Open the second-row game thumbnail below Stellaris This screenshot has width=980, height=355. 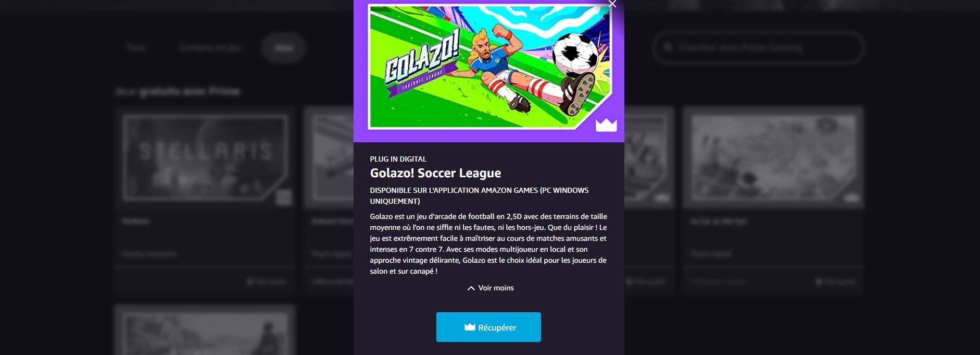(x=205, y=330)
